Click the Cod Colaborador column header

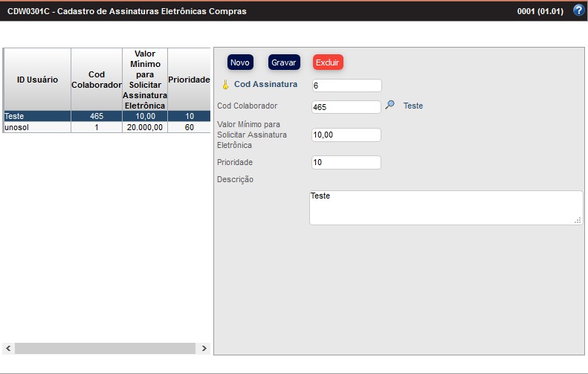(97, 80)
